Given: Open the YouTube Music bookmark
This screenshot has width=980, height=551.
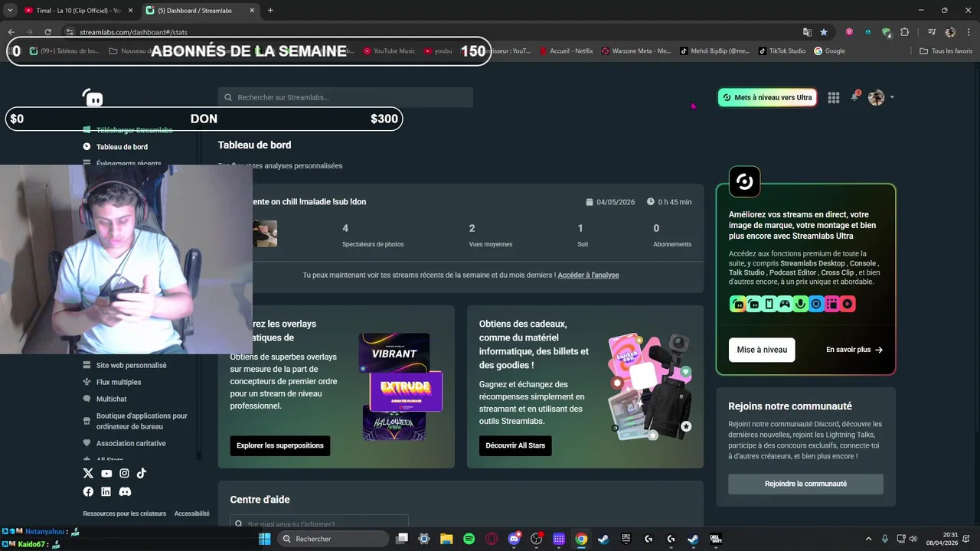Looking at the screenshot, I should 390,51.
